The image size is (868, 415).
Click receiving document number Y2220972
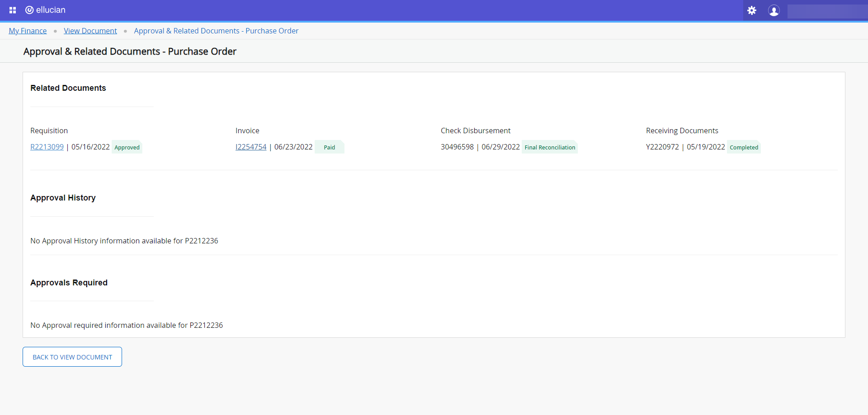(662, 147)
